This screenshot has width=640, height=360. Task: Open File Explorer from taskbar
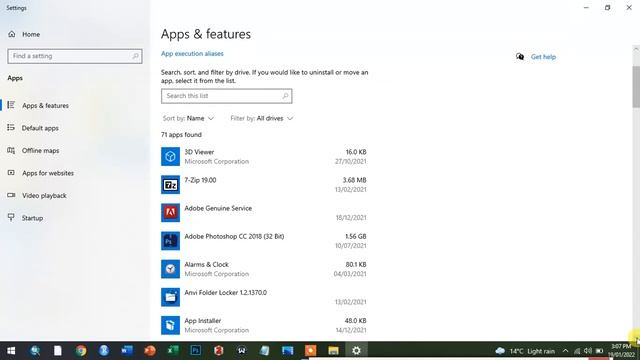point(333,351)
